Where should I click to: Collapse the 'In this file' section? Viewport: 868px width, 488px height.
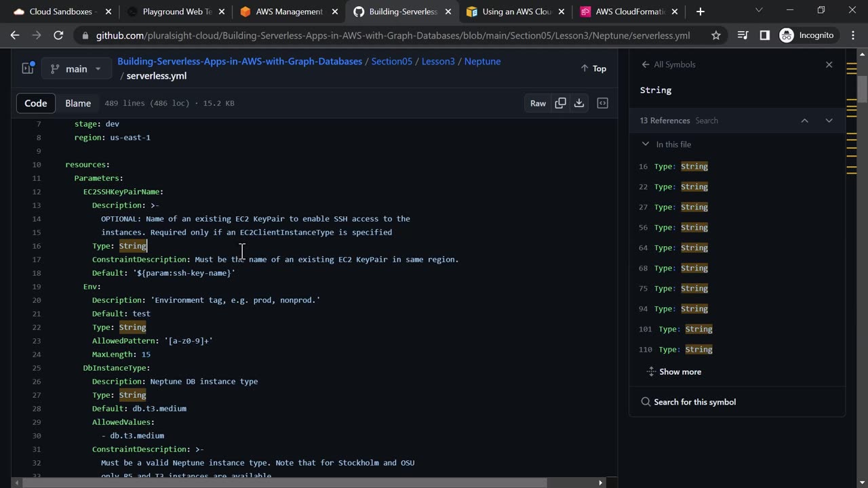tap(646, 144)
